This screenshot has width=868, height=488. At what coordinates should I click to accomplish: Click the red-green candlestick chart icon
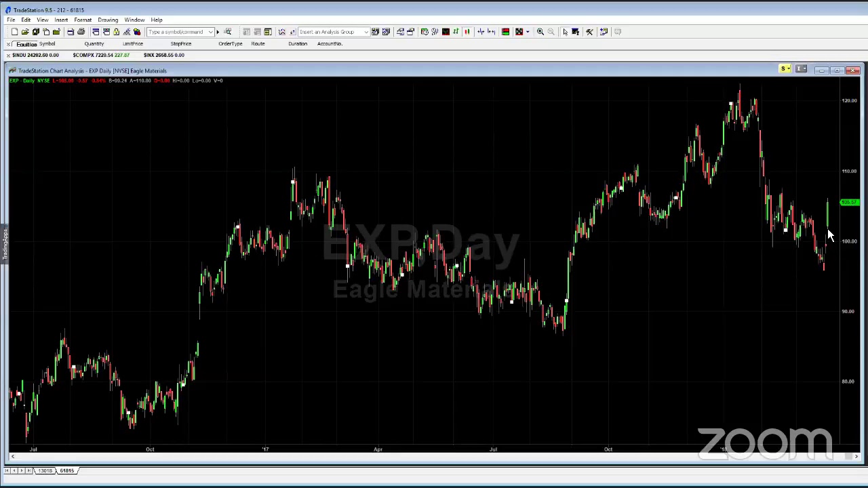coord(467,32)
